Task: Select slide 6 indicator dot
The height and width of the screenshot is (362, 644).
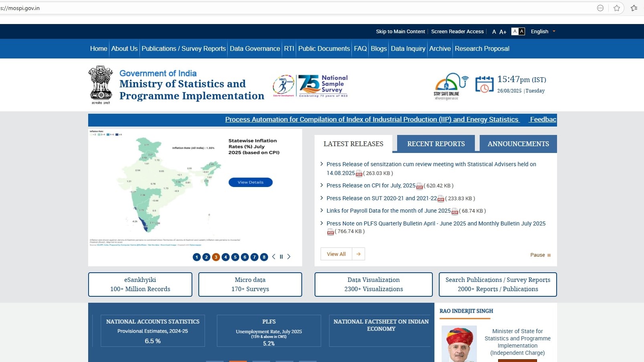Action: click(245, 257)
